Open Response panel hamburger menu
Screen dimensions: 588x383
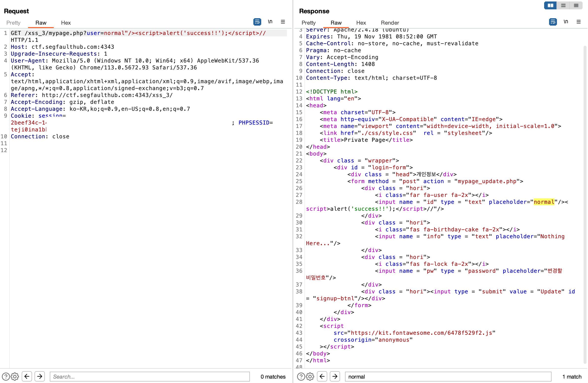(579, 22)
